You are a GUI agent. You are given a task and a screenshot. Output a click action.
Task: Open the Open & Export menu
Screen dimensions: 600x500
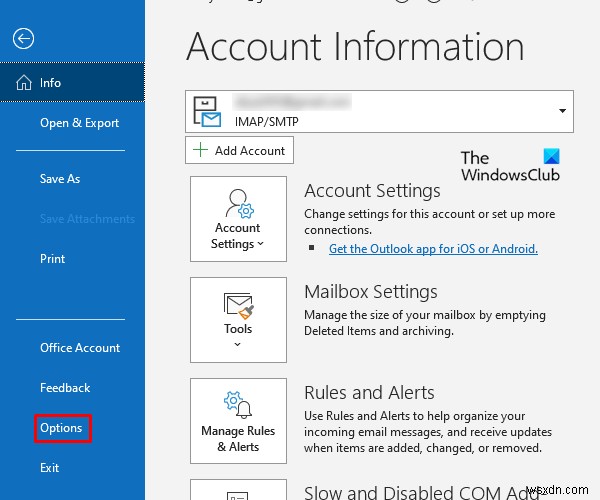pyautogui.click(x=79, y=123)
